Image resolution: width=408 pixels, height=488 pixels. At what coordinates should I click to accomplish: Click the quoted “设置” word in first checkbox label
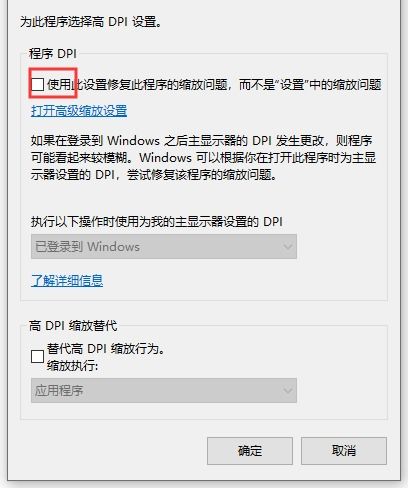[292, 85]
